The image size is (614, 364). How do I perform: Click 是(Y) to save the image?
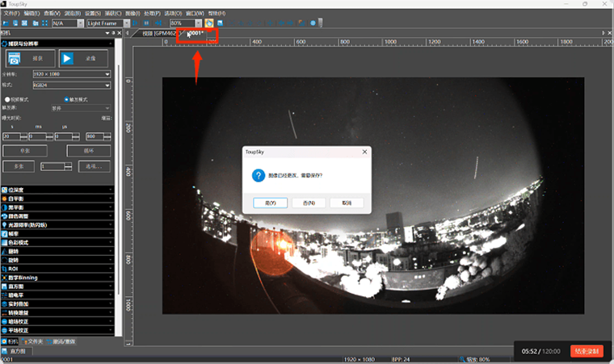pos(270,203)
